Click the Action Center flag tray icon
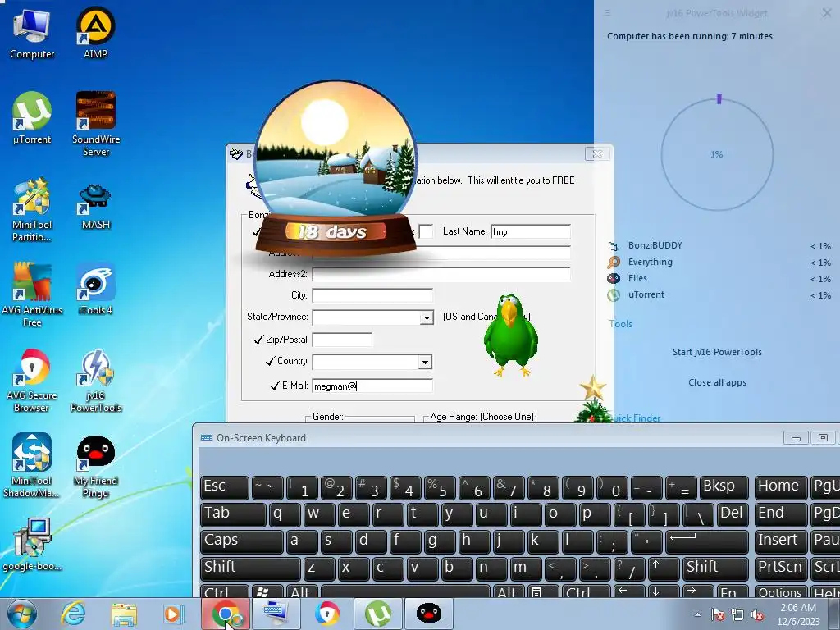The width and height of the screenshot is (840, 630). pyautogui.click(x=717, y=614)
